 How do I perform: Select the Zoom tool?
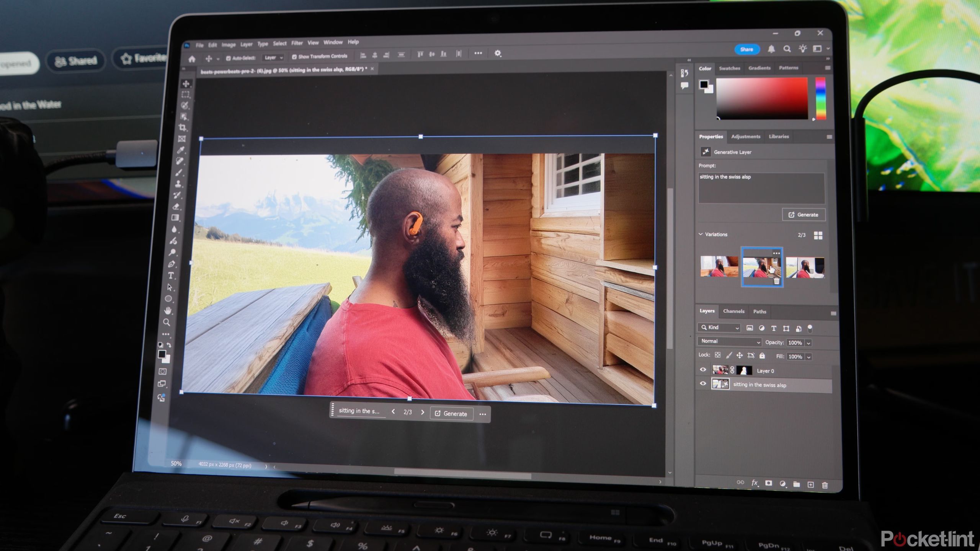[167, 322]
